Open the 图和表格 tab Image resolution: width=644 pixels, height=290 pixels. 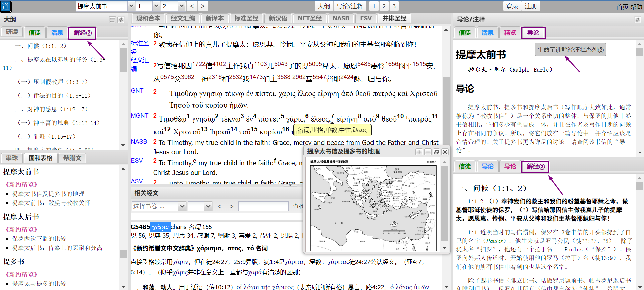[41, 158]
